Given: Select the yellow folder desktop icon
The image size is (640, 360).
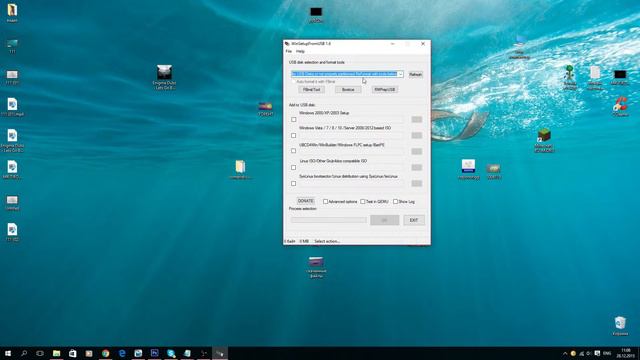Looking at the screenshot, I should pos(240,170).
